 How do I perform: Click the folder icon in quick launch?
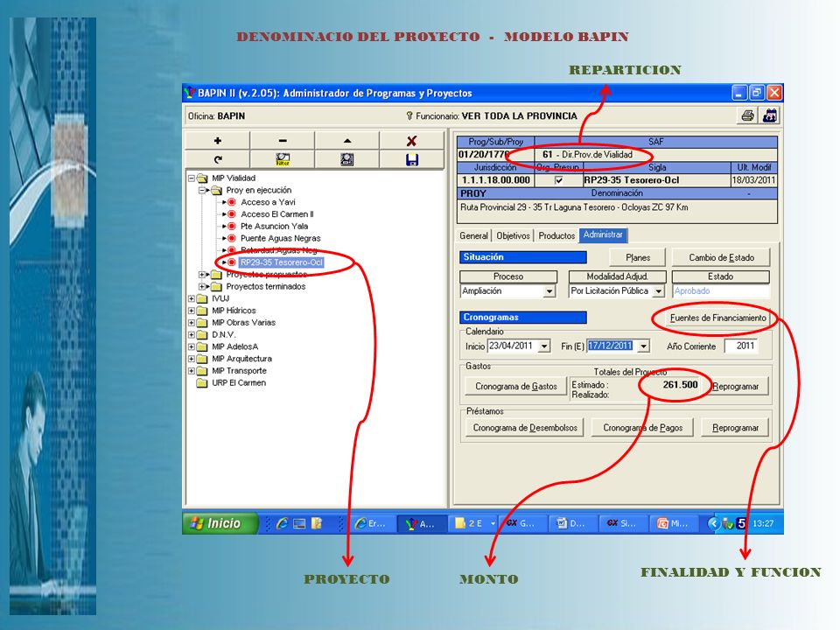click(317, 523)
